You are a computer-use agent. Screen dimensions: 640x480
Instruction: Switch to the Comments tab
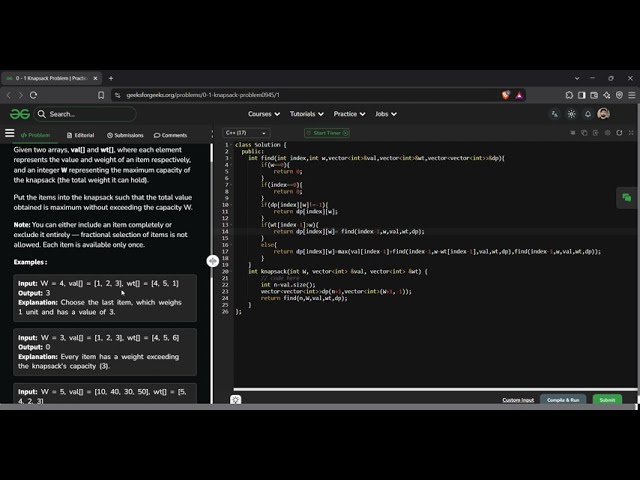[171, 135]
